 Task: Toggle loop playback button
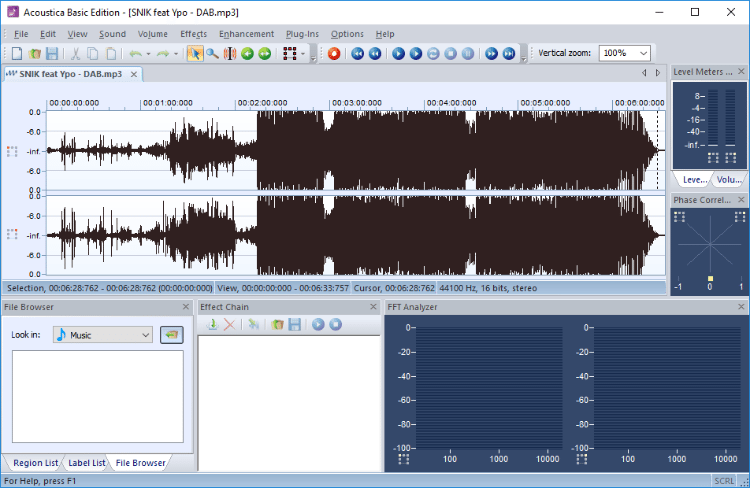click(x=433, y=53)
